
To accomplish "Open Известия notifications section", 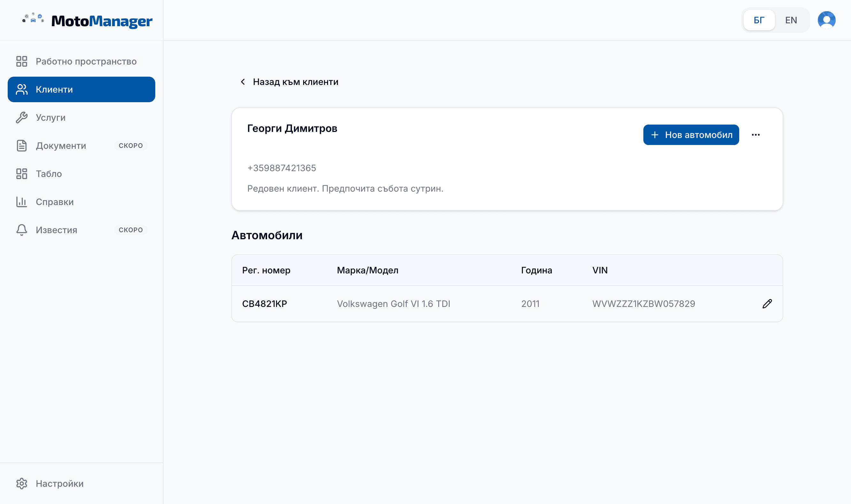I will (x=81, y=230).
